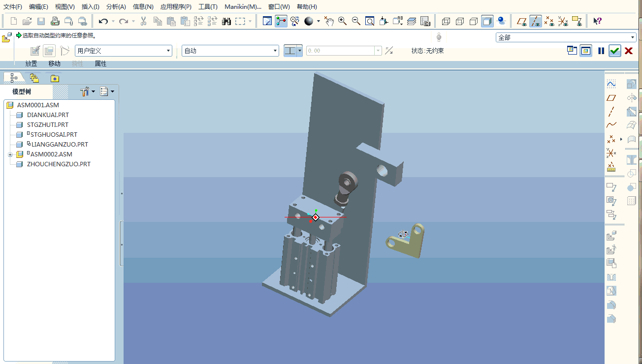Copy the selected item
The image size is (642, 364).
[x=158, y=21]
